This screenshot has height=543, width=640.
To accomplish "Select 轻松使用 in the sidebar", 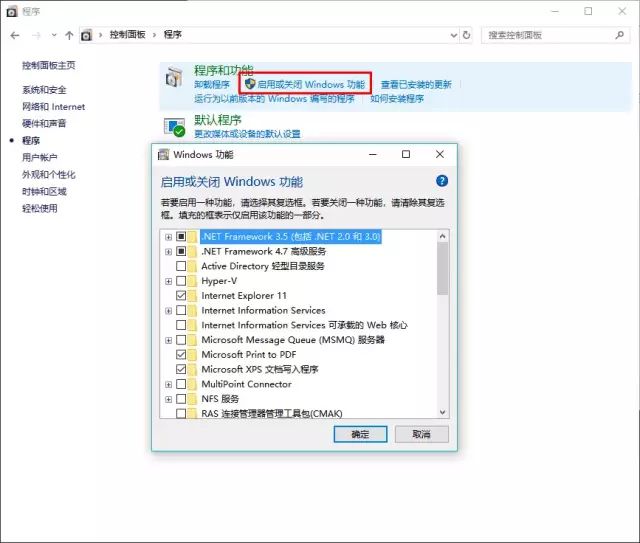I will 40,209.
